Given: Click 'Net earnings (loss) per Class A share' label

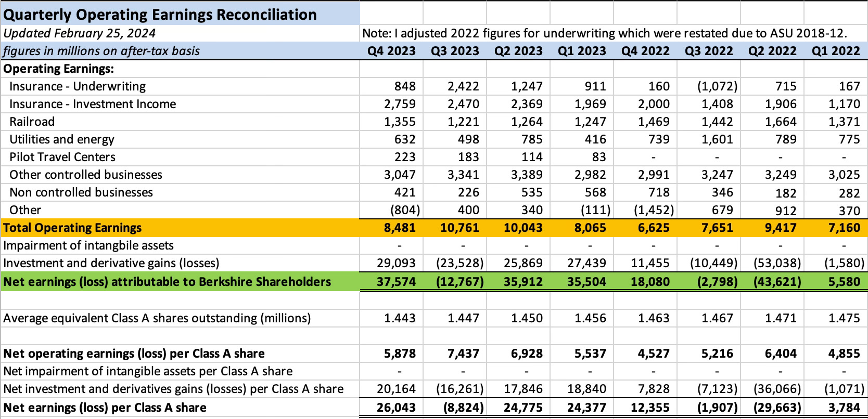Looking at the screenshot, I should click(x=105, y=408).
